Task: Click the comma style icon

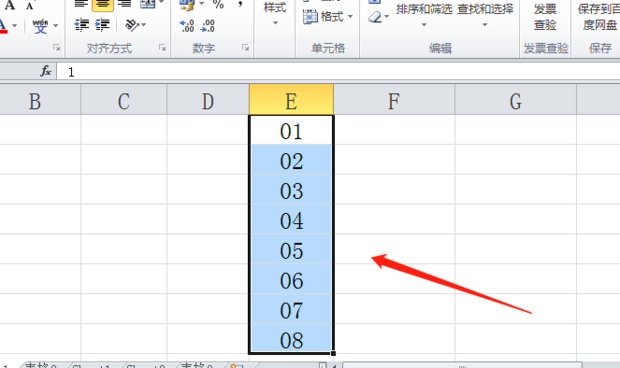Action: (x=240, y=5)
